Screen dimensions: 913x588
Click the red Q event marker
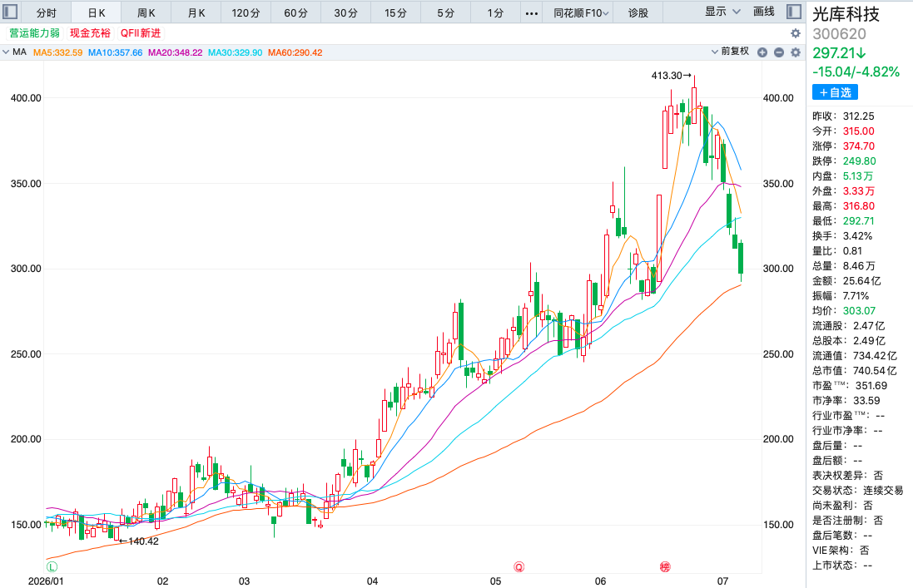tap(519, 566)
